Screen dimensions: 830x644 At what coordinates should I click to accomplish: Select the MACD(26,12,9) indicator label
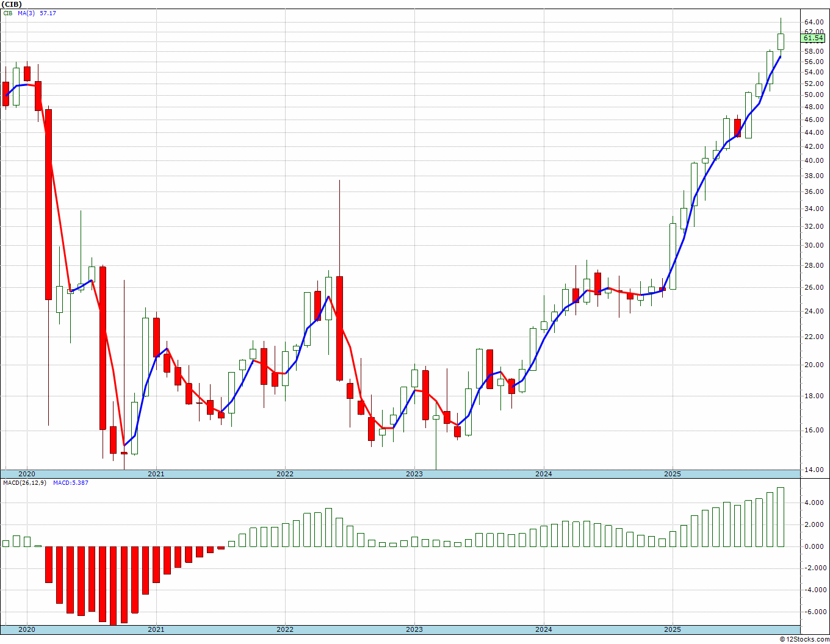25,483
